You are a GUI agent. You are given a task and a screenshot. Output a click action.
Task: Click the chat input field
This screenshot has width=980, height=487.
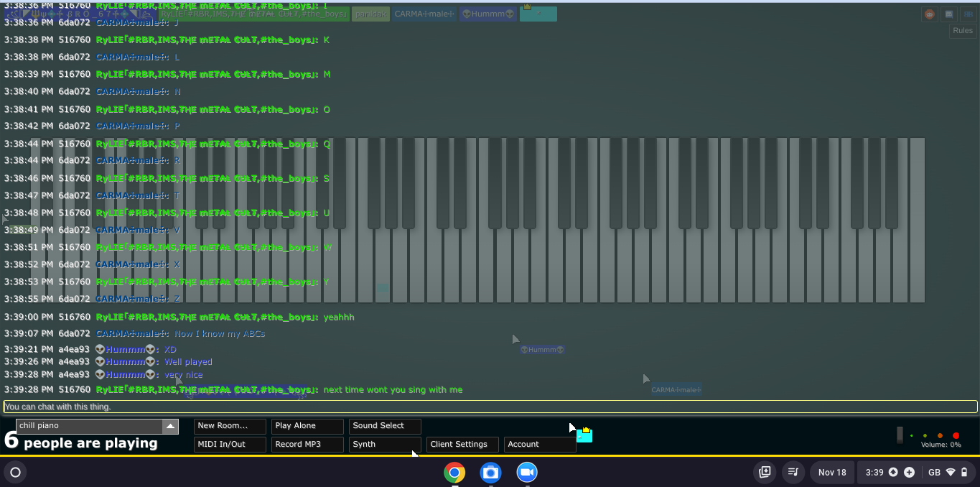click(490, 407)
